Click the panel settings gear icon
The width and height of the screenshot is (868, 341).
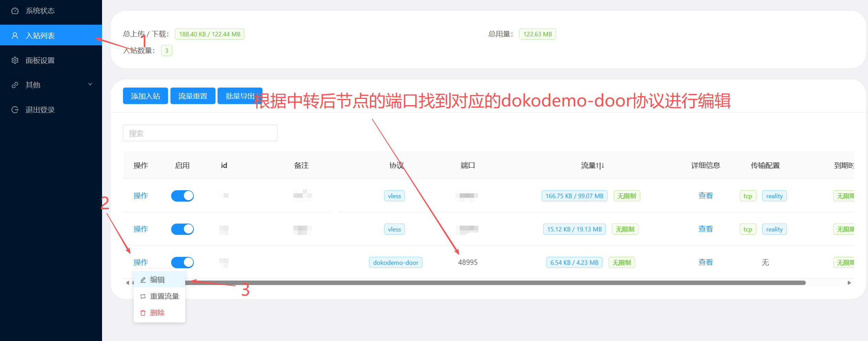[x=15, y=60]
